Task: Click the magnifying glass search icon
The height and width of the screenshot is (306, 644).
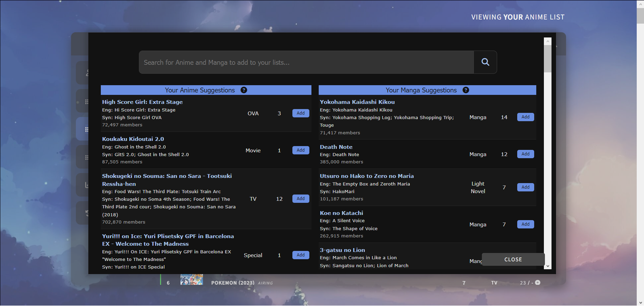Action: tap(485, 62)
